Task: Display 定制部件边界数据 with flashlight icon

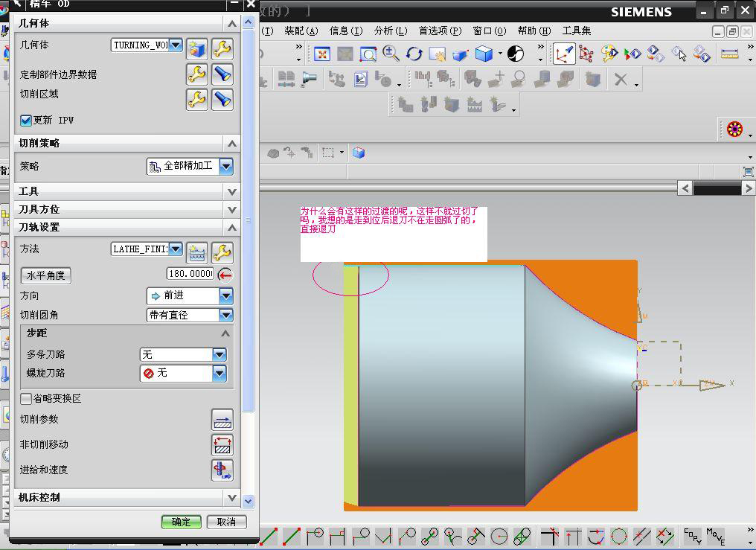Action: pos(222,74)
